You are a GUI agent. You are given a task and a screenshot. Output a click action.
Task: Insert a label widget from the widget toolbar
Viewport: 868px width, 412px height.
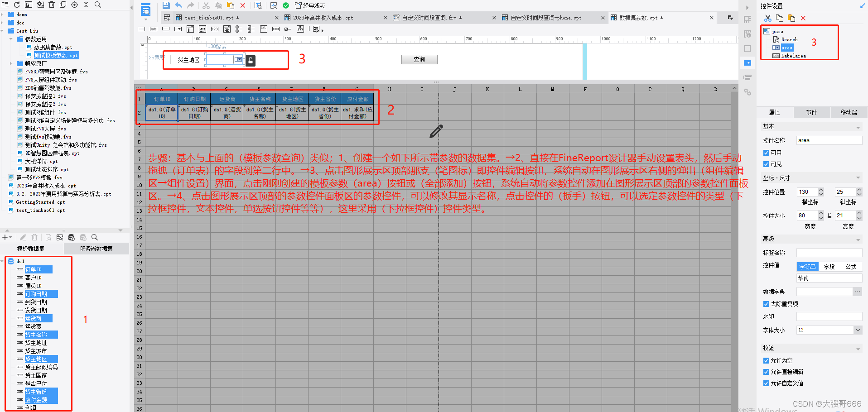154,29
